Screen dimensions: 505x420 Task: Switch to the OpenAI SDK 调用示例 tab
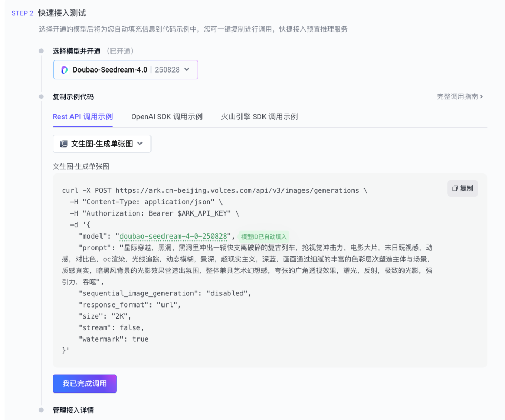tap(166, 117)
